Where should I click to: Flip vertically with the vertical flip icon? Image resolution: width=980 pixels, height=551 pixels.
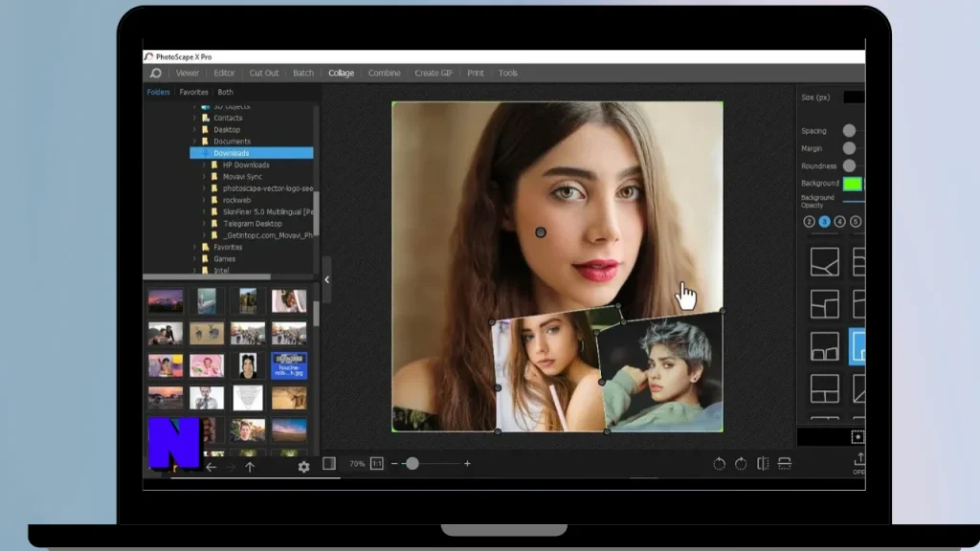point(785,464)
